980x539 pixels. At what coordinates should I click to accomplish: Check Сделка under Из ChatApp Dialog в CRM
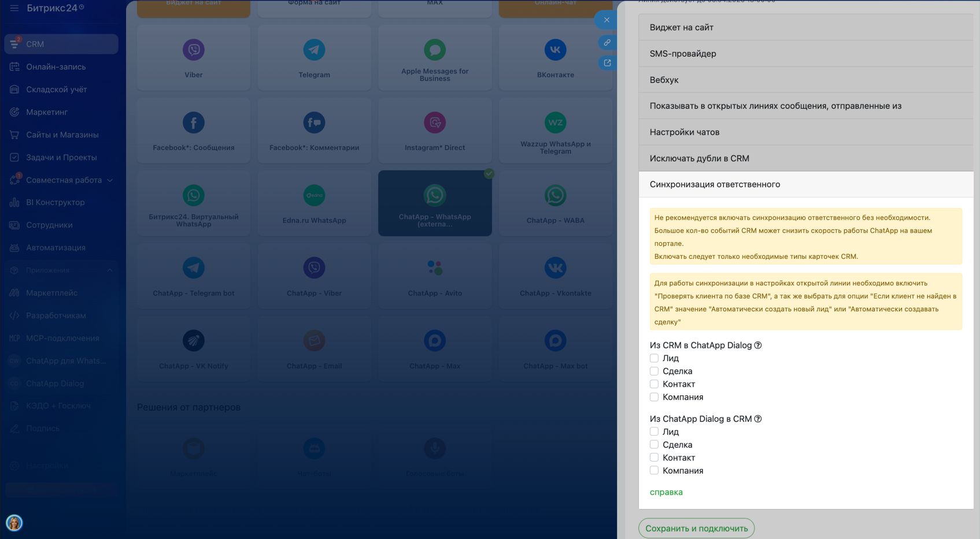click(654, 445)
